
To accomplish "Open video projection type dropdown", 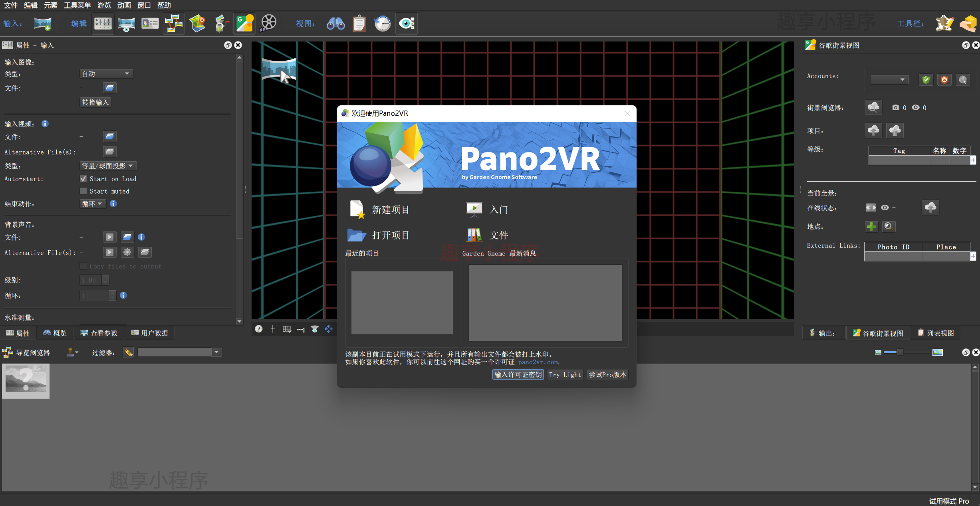I will click(x=108, y=166).
